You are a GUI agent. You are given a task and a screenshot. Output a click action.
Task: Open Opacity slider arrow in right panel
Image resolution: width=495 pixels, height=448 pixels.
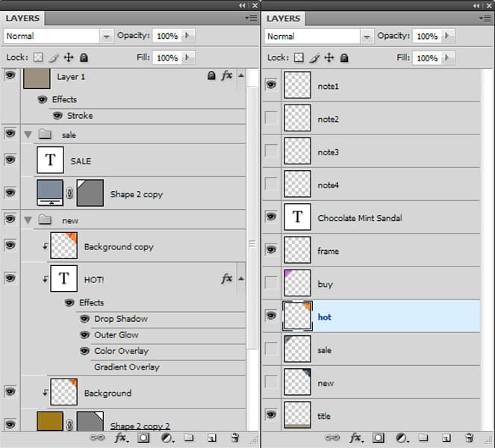(x=447, y=36)
